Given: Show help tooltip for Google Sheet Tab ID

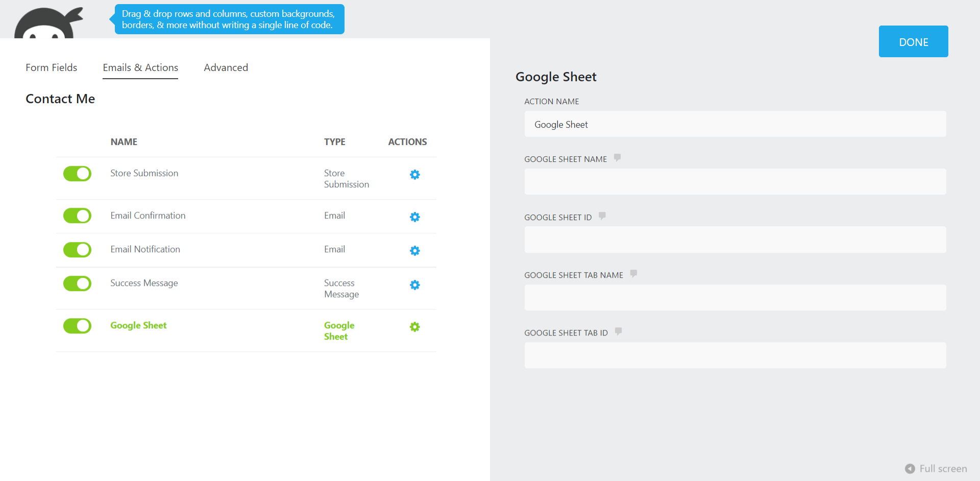Looking at the screenshot, I should (618, 331).
